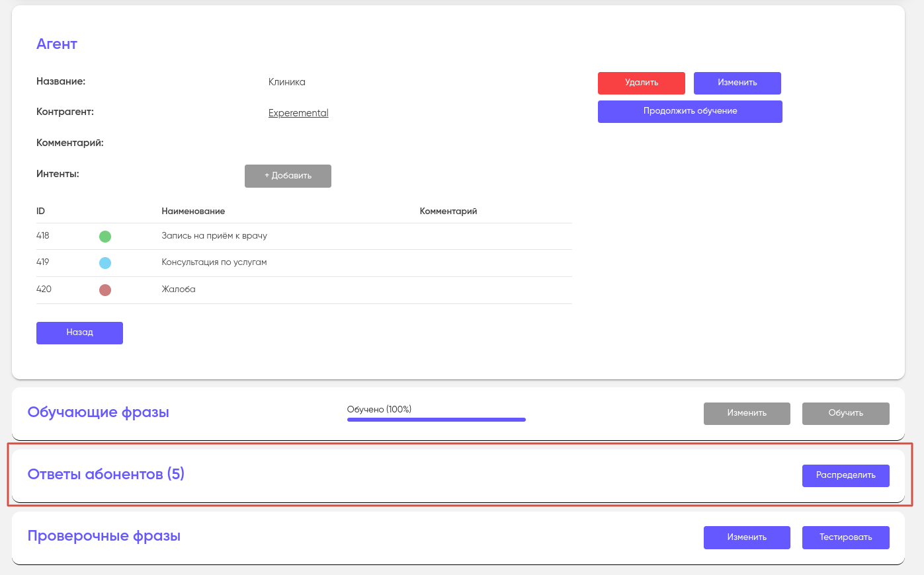This screenshot has width=924, height=575.
Task: Select green color dot of intent 418
Action: pyautogui.click(x=105, y=237)
